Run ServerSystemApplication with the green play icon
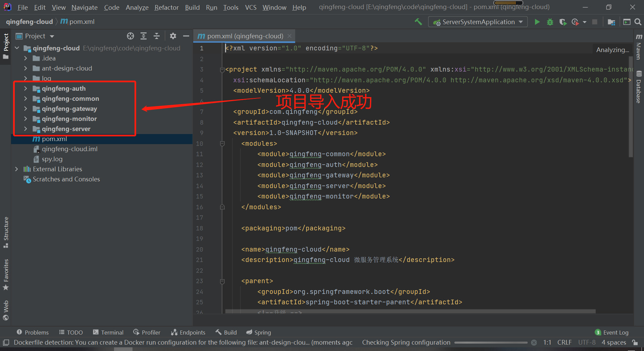 pos(537,22)
